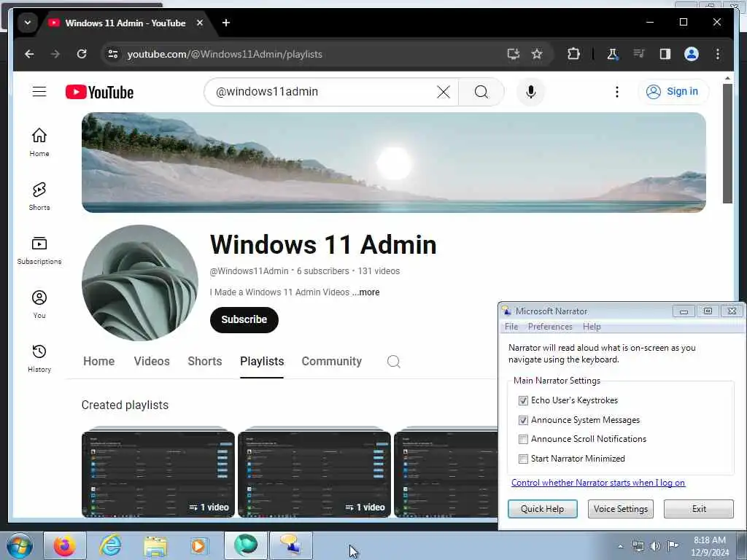The height and width of the screenshot is (560, 747).
Task: Switch to the Community tab
Action: (x=332, y=362)
